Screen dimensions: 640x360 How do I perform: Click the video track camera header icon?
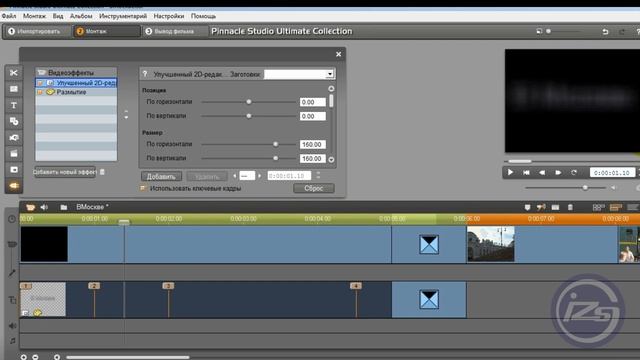(x=12, y=244)
